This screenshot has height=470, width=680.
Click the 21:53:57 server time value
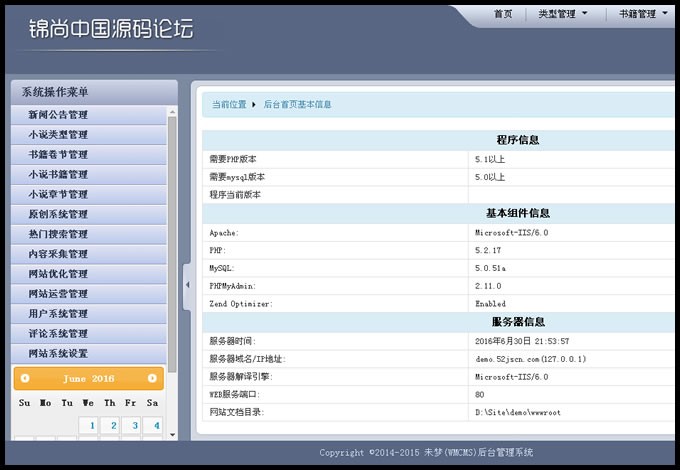tap(552, 341)
